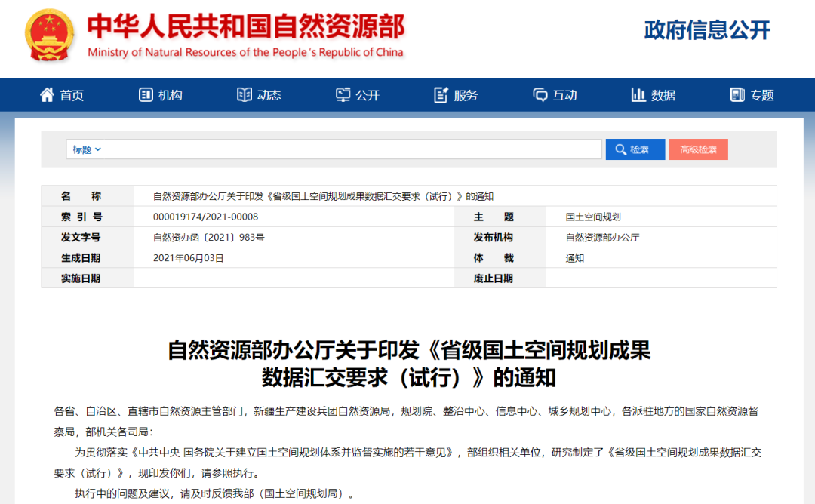
Task: Click the blue 检索 search button
Action: 635,149
